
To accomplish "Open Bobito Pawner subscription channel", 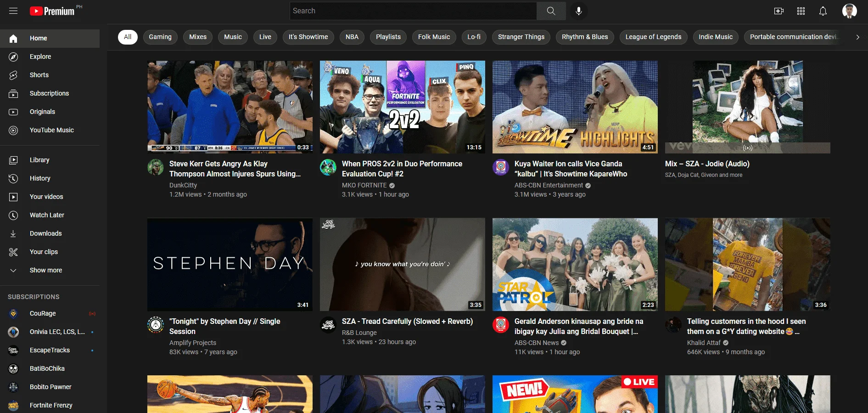I will pos(50,387).
